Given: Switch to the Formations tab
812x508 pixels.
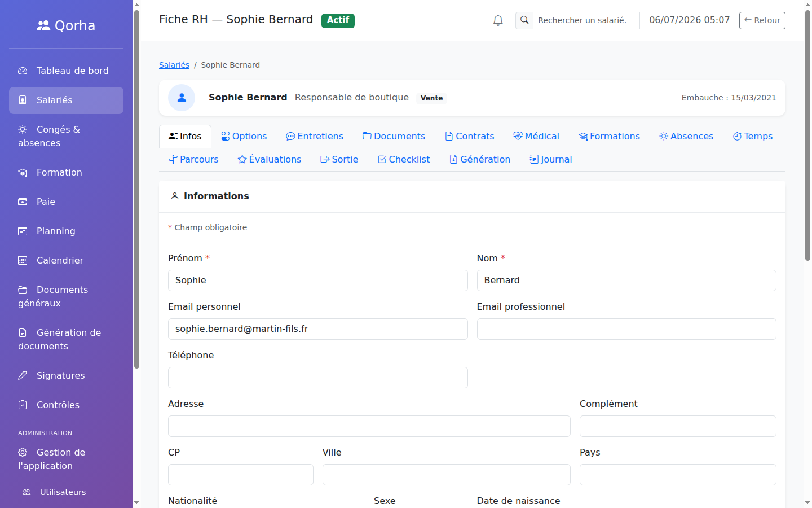Looking at the screenshot, I should (x=609, y=137).
